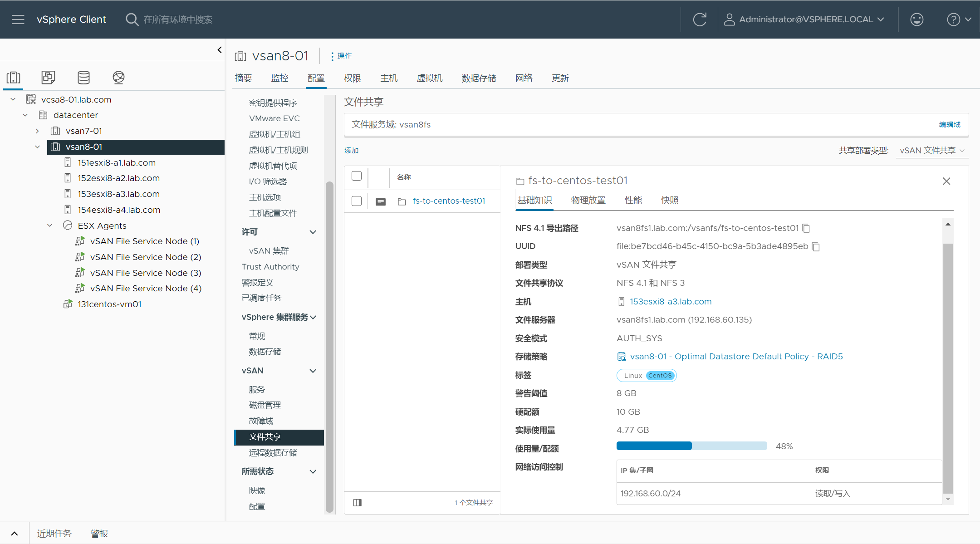This screenshot has width=980, height=544.
Task: Copy the NFS 4.1 export path
Action: (x=806, y=228)
